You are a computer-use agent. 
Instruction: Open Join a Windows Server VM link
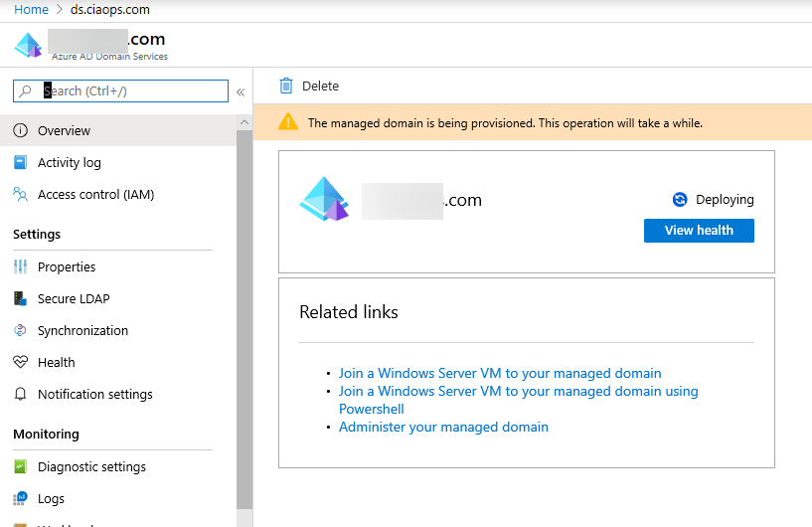pyautogui.click(x=499, y=374)
